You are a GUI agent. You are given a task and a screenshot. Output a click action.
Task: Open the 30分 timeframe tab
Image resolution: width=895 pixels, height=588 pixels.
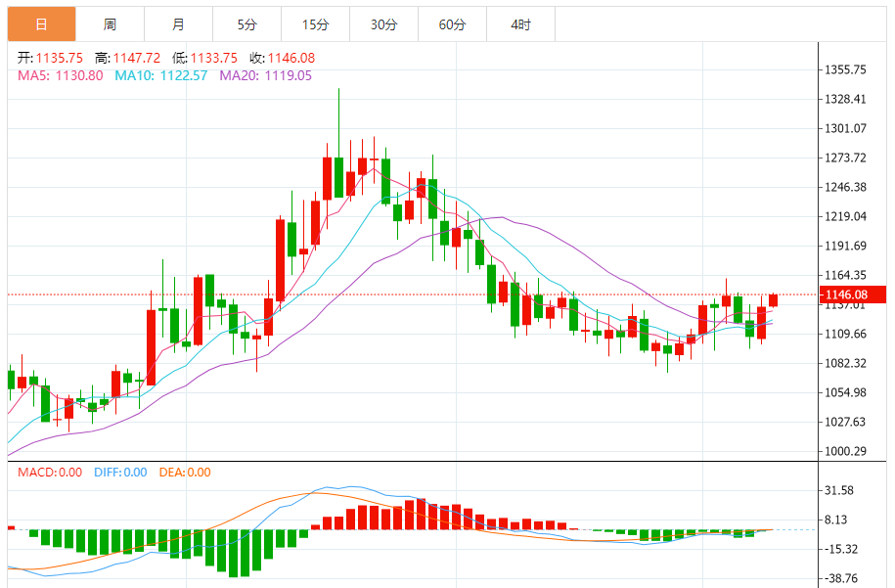pos(383,24)
